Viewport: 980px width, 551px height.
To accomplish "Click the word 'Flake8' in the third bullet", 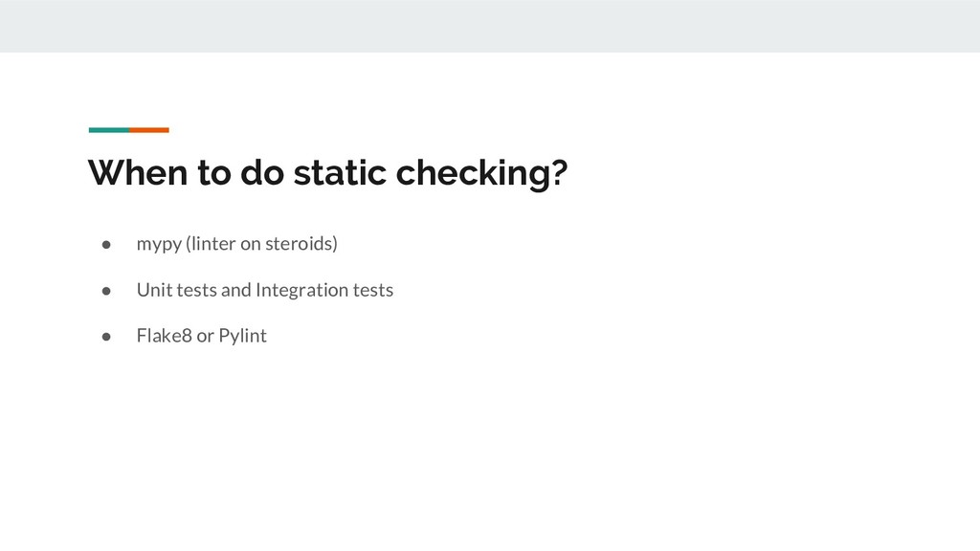I will click(x=164, y=336).
